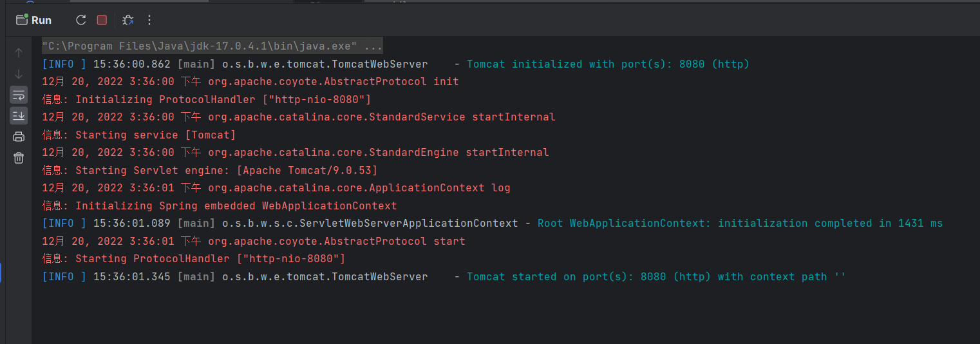The height and width of the screenshot is (344, 980).
Task: Open the three-dot more actions menu
Action: coord(149,20)
